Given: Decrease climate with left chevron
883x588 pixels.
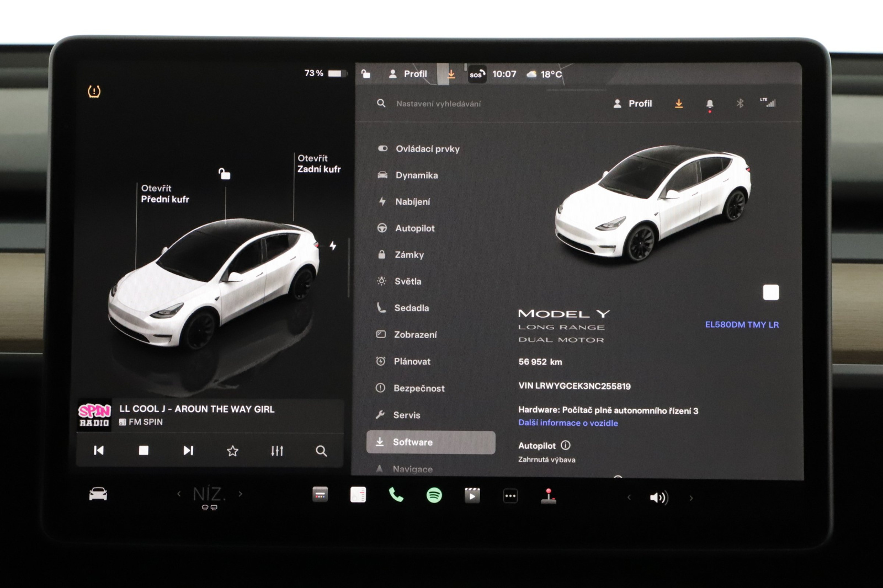Looking at the screenshot, I should pos(179,494).
